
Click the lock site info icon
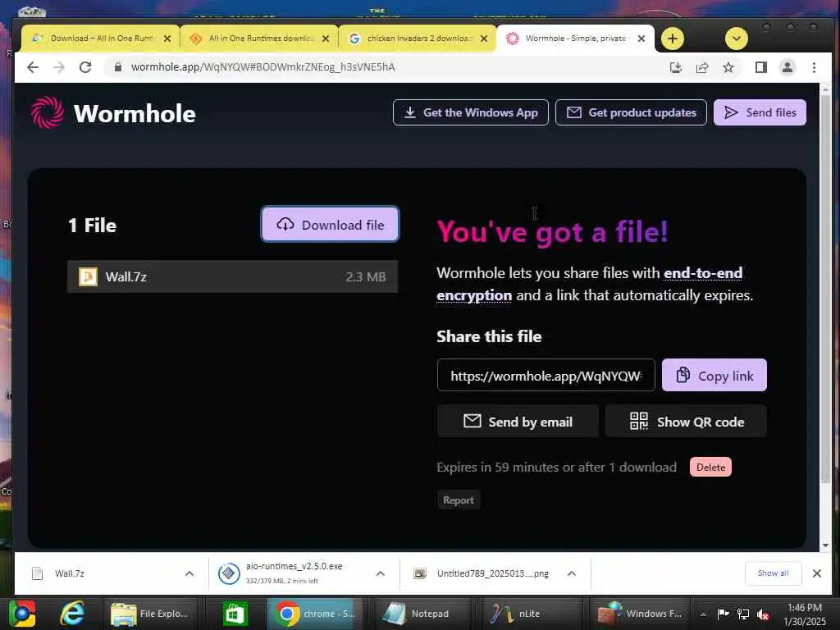[x=118, y=67]
